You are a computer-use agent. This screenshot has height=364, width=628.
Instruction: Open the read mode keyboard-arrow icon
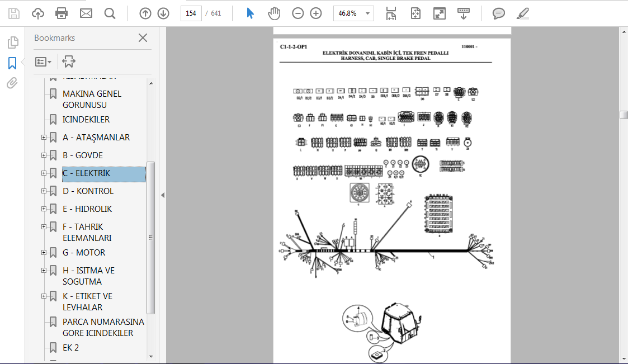pos(464,13)
